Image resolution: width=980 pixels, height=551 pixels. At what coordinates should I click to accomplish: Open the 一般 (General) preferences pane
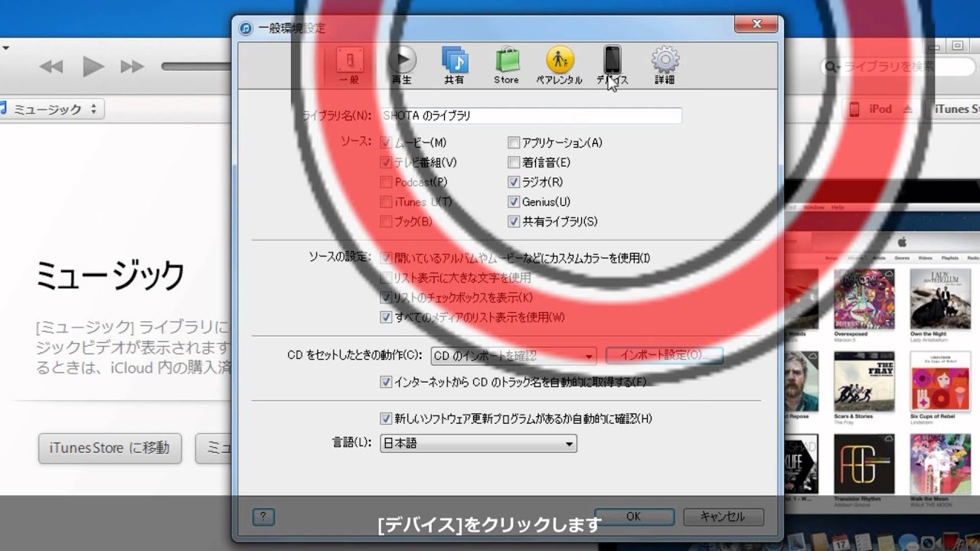coord(350,65)
